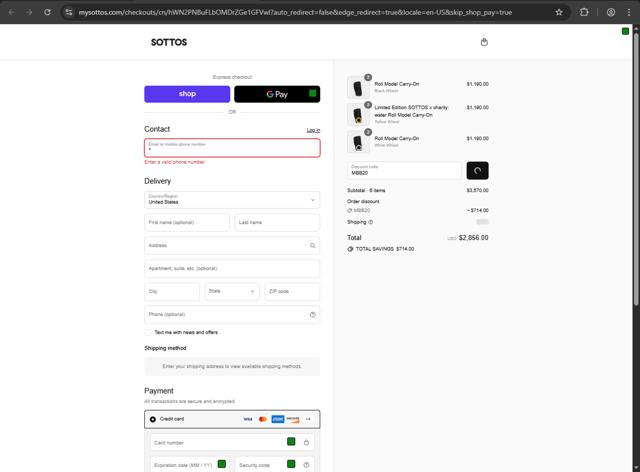Click the ZIP code field
The height and width of the screenshot is (472, 640).
292,292
